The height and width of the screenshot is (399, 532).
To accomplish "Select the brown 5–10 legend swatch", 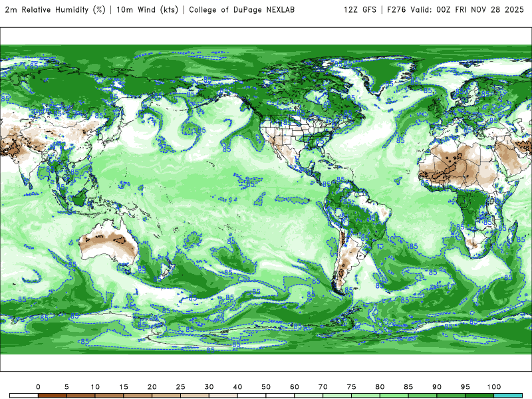I will 80,396.
